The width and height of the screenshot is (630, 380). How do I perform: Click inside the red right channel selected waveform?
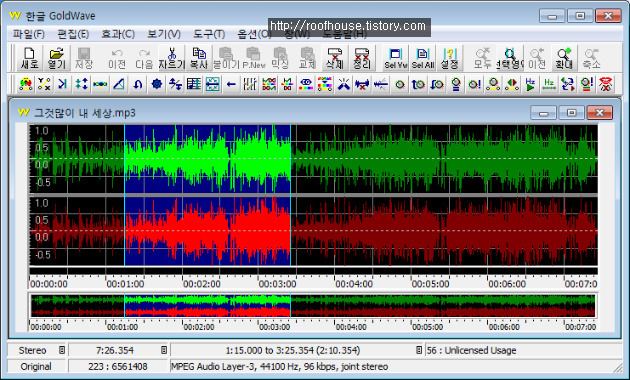(207, 231)
